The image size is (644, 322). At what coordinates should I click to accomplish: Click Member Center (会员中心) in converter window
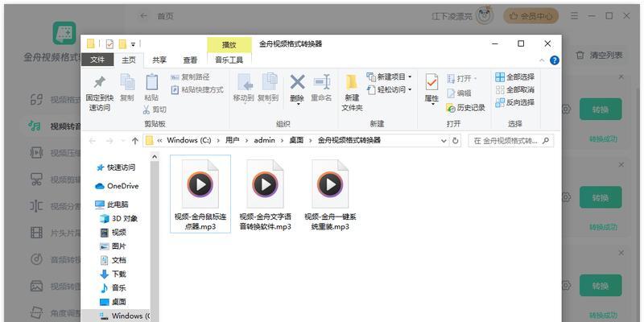pos(531,16)
